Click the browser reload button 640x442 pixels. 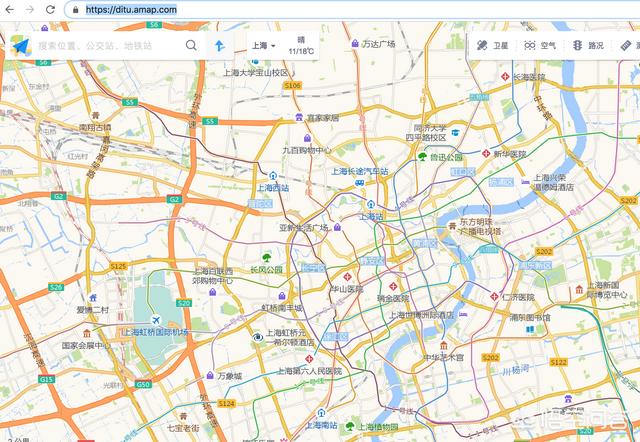(50, 9)
